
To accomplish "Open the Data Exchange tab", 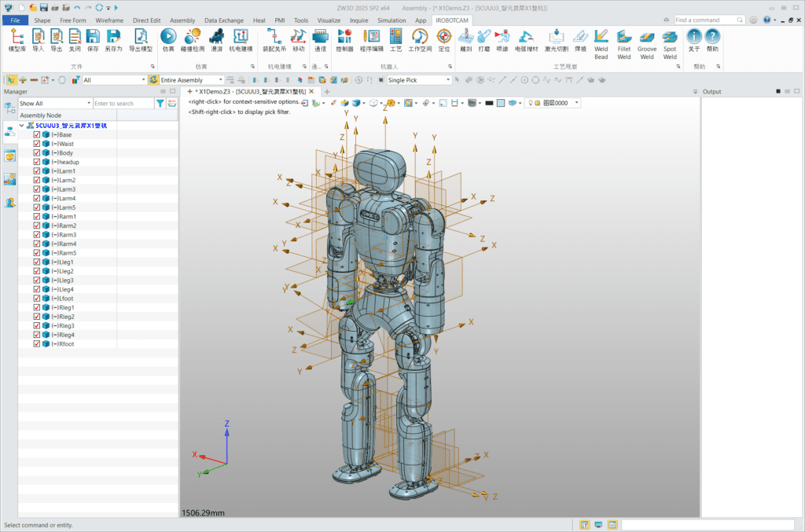I will [224, 20].
